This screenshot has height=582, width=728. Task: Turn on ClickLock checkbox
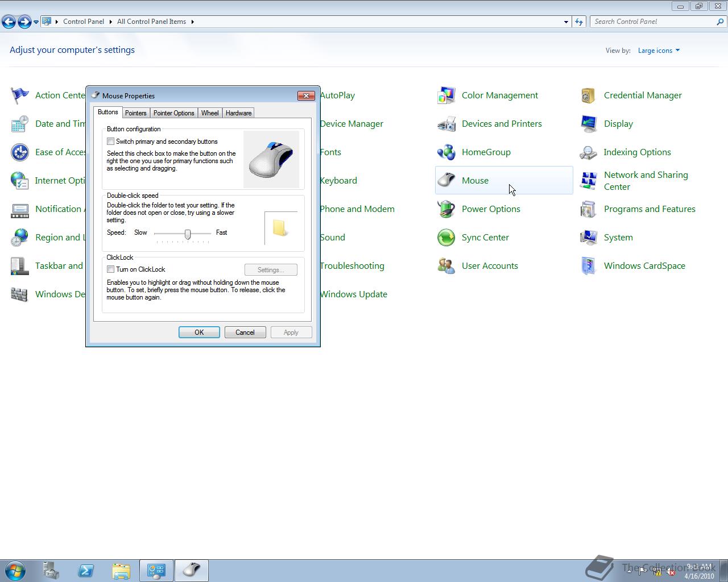[111, 269]
